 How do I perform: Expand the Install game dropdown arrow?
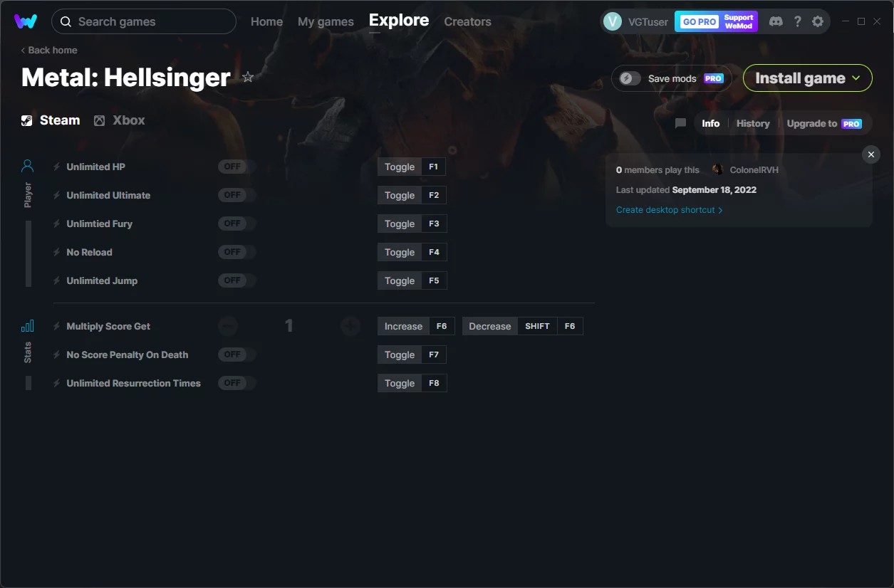click(x=856, y=78)
